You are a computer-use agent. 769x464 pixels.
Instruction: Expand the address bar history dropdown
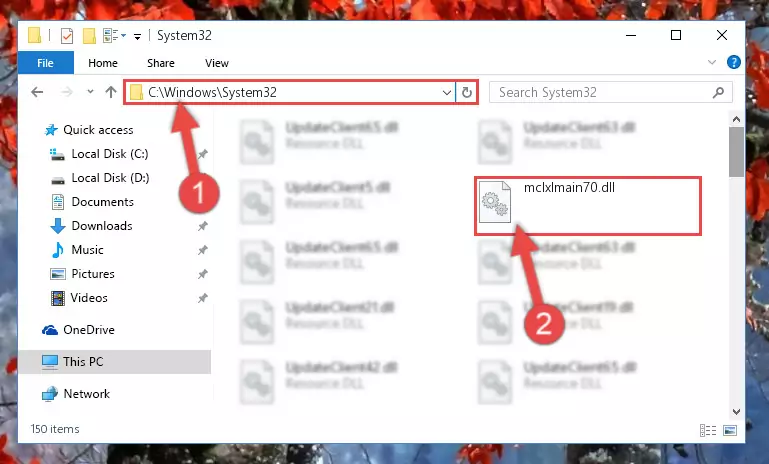tap(446, 92)
